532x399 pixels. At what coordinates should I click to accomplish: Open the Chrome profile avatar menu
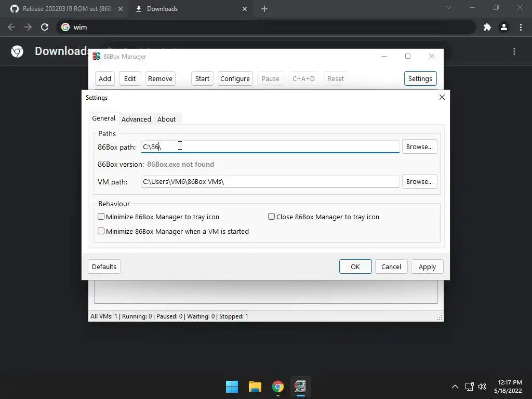pos(504,27)
